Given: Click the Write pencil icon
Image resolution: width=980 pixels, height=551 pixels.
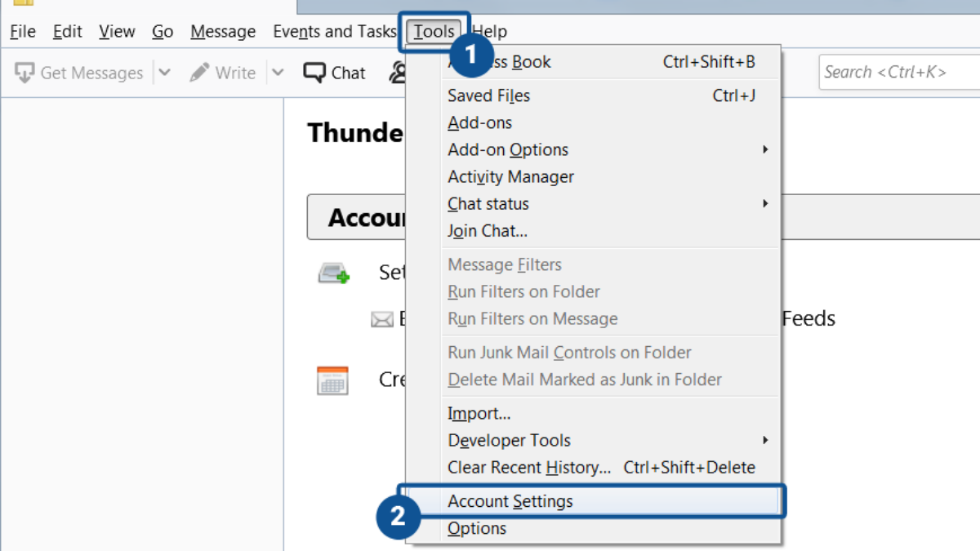Looking at the screenshot, I should pos(199,73).
